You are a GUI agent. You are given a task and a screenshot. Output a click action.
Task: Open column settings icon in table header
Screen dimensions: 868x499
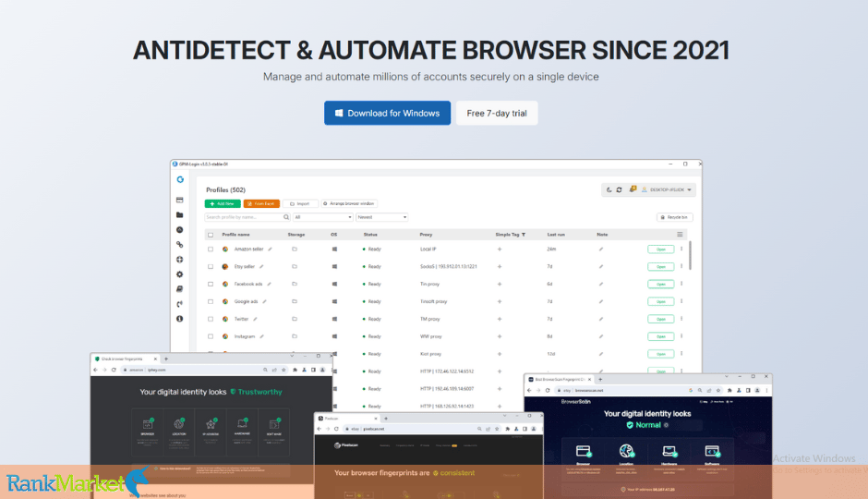[x=680, y=235]
